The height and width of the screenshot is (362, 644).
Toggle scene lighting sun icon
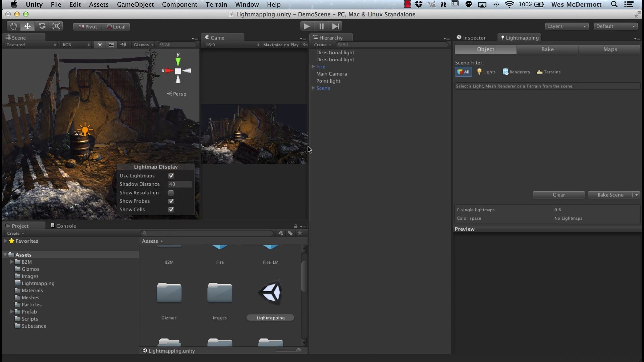[100, 45]
